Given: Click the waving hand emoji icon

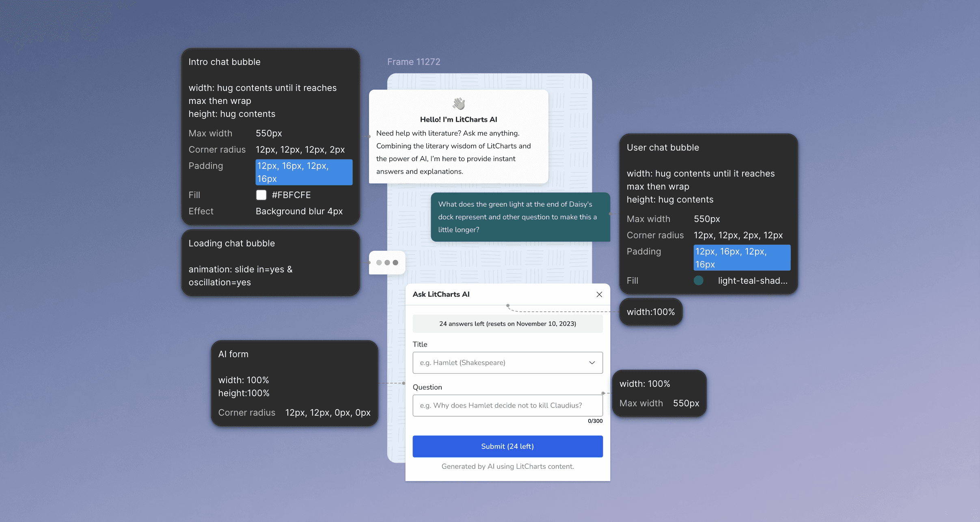Looking at the screenshot, I should pyautogui.click(x=458, y=104).
